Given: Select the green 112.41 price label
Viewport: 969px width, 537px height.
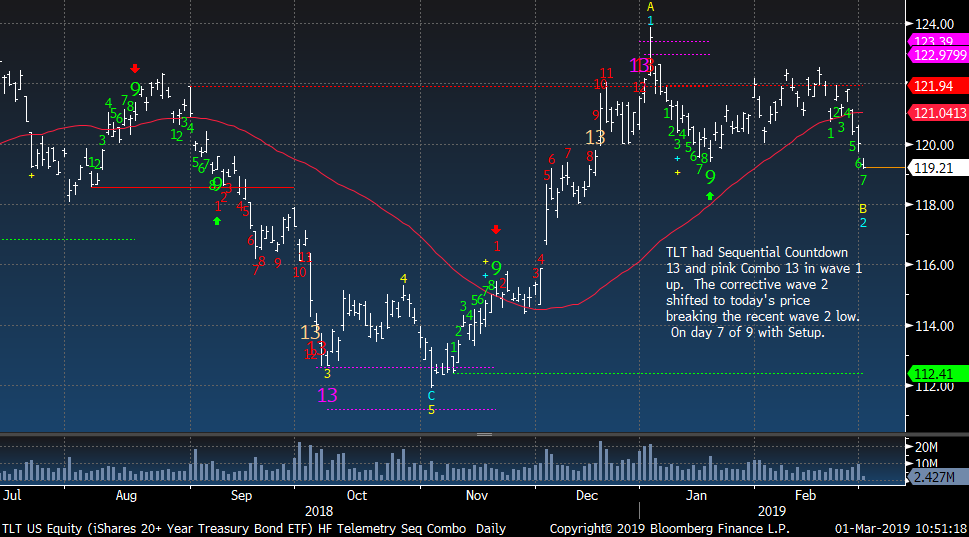Looking at the screenshot, I should click(937, 374).
